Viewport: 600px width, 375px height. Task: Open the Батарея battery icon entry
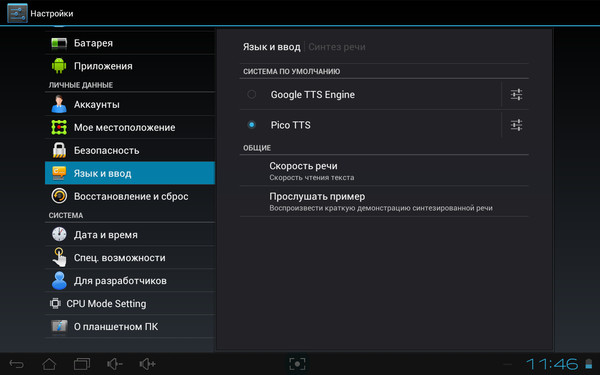[x=59, y=43]
